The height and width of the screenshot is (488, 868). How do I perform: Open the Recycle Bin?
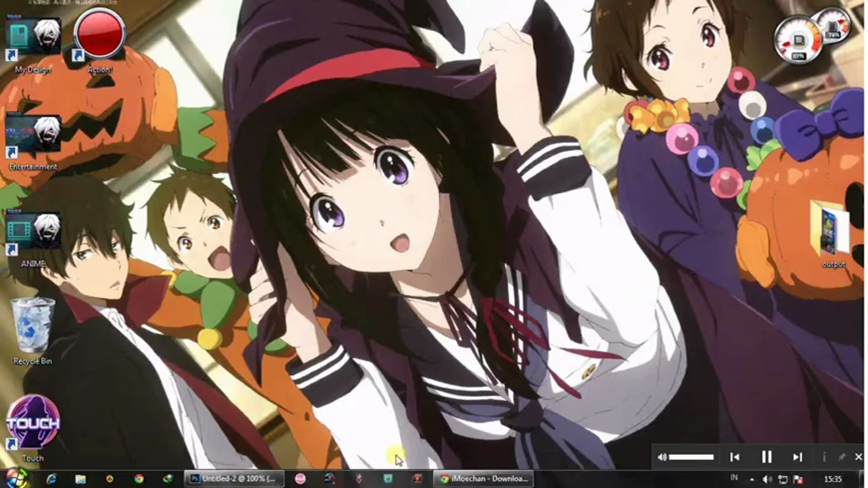pos(33,326)
